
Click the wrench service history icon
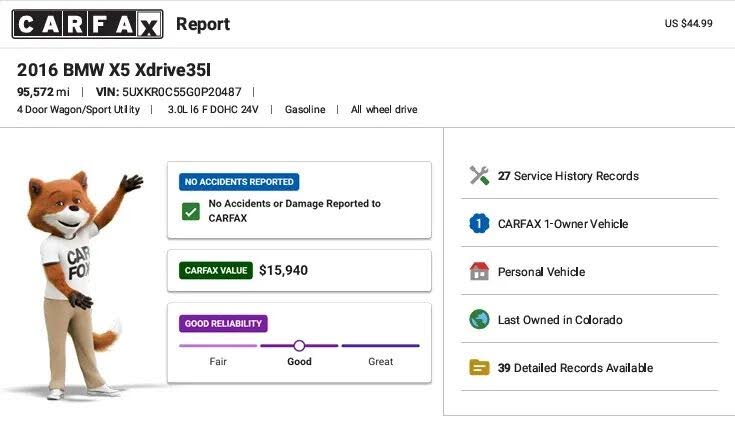pyautogui.click(x=479, y=175)
